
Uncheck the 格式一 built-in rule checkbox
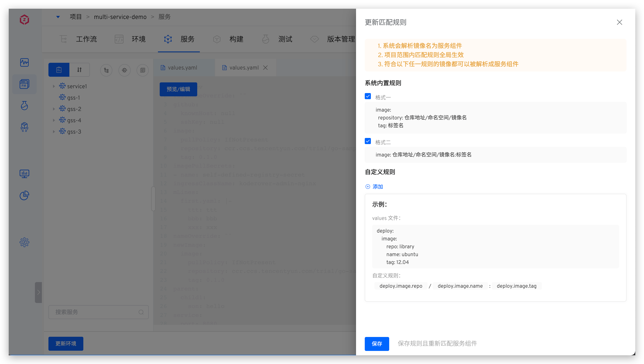[x=368, y=96]
